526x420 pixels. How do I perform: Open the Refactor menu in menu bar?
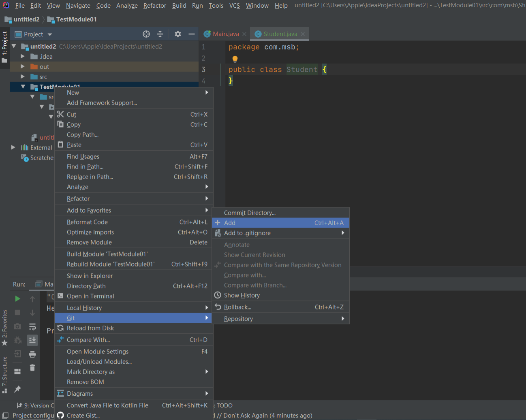155,6
